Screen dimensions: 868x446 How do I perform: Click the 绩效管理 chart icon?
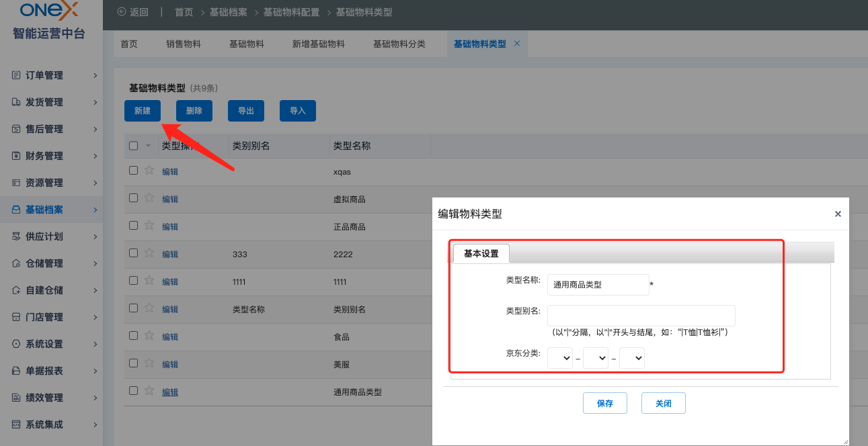16,398
